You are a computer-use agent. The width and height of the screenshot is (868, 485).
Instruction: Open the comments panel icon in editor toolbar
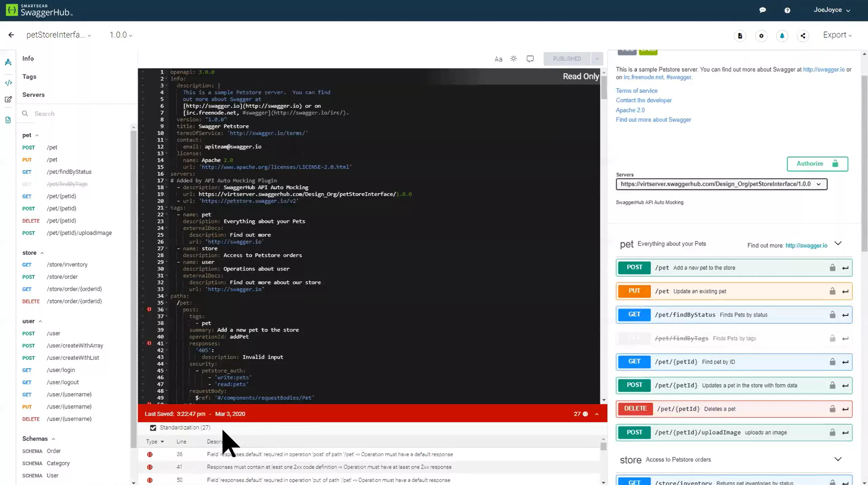[530, 59]
